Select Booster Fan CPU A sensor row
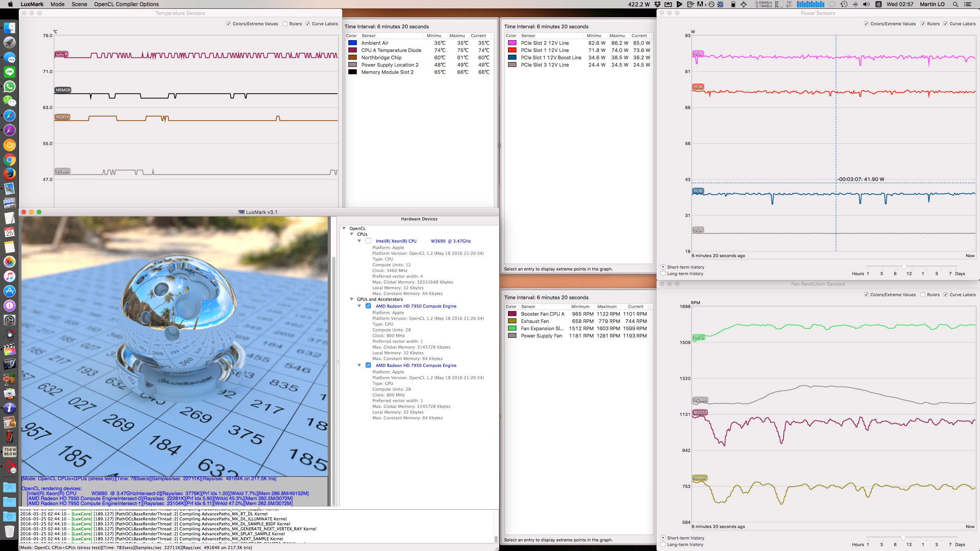 542,314
